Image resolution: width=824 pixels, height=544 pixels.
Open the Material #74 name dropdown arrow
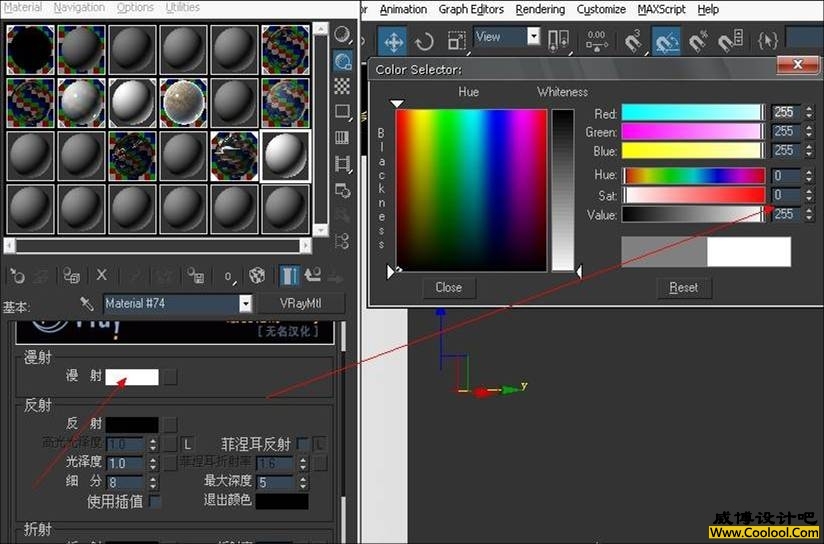[245, 303]
